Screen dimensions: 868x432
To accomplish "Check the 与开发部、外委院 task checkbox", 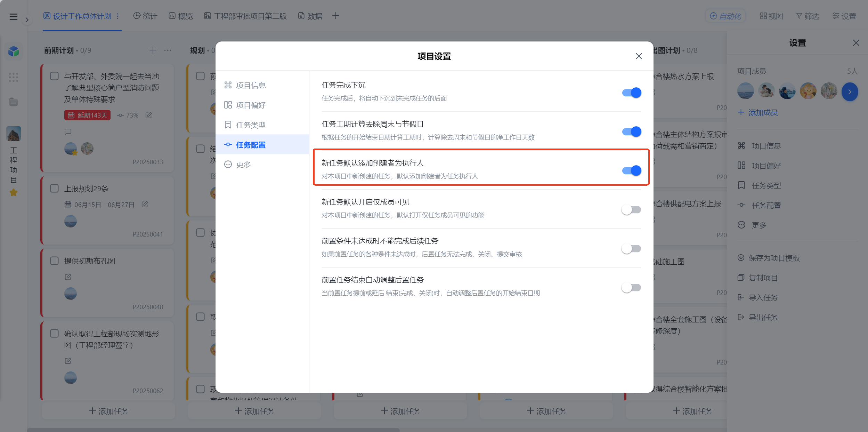I will (54, 76).
